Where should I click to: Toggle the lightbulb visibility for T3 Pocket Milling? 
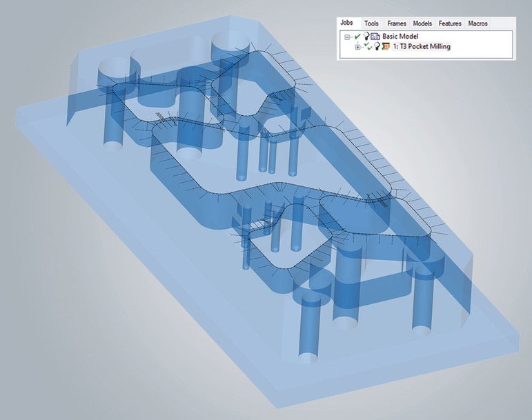point(377,46)
